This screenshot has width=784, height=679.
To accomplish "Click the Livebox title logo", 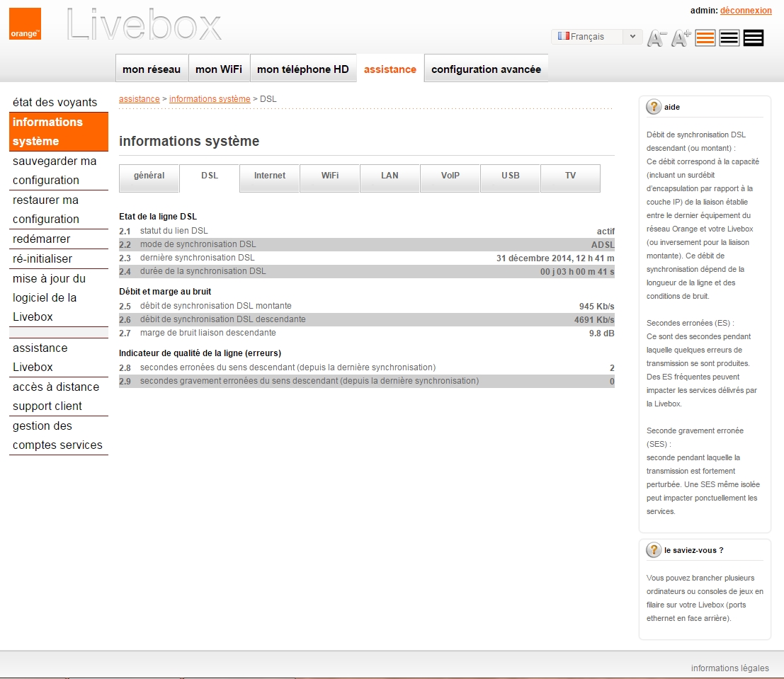I will (144, 24).
